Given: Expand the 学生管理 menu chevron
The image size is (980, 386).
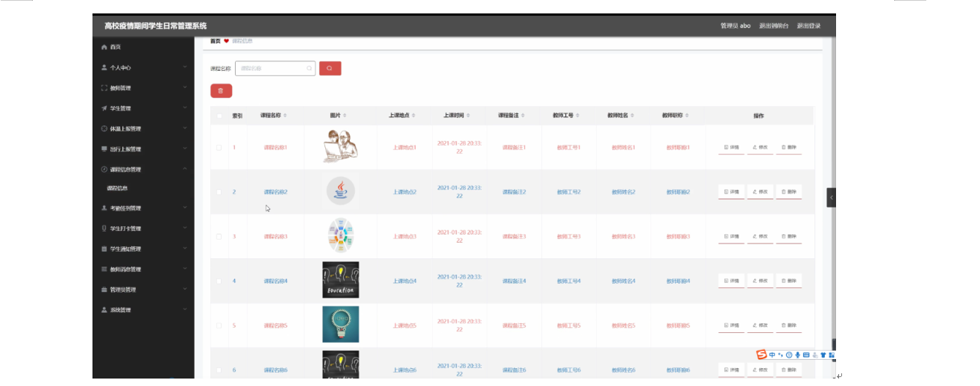Looking at the screenshot, I should click(x=185, y=108).
